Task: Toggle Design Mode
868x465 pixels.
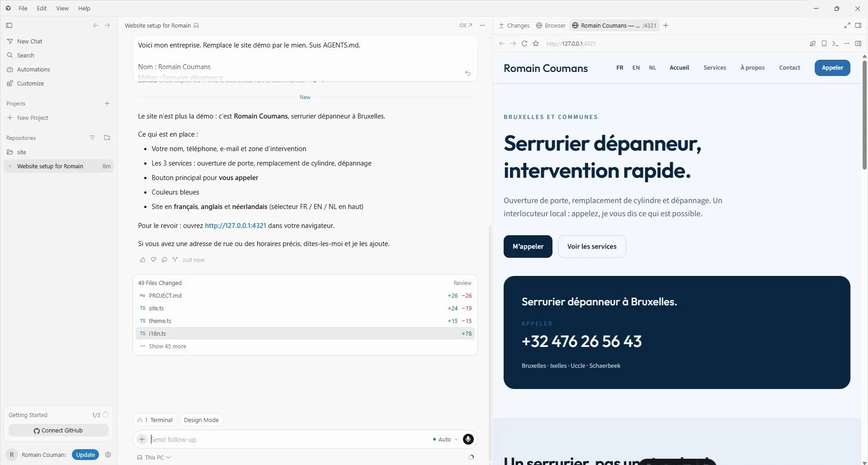Action: (x=201, y=420)
